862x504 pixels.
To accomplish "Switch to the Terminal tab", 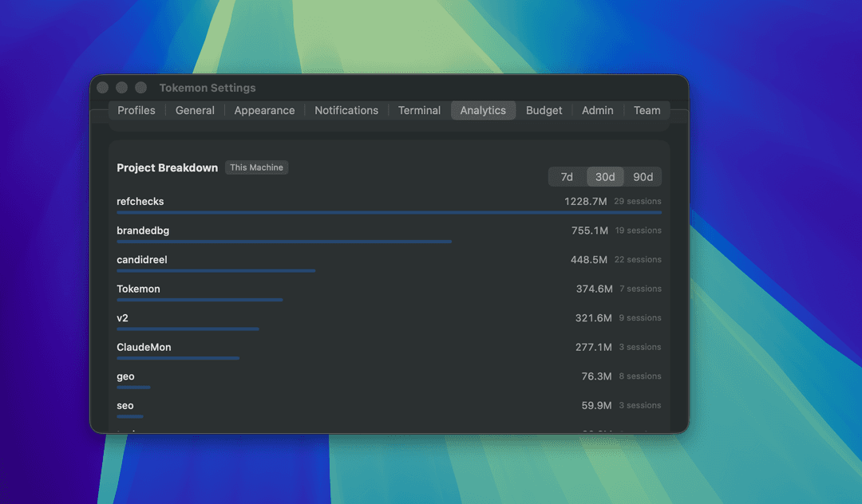I will coord(419,110).
